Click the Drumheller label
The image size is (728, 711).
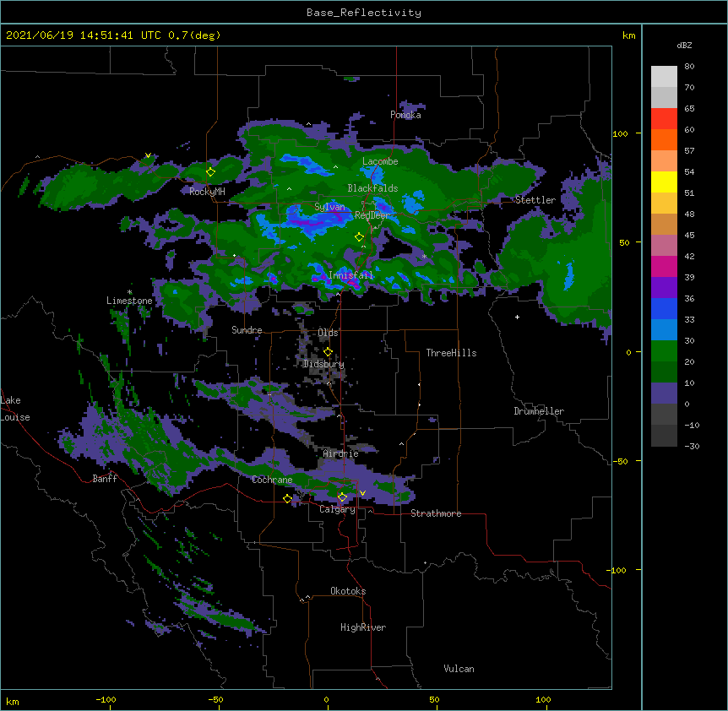click(539, 411)
